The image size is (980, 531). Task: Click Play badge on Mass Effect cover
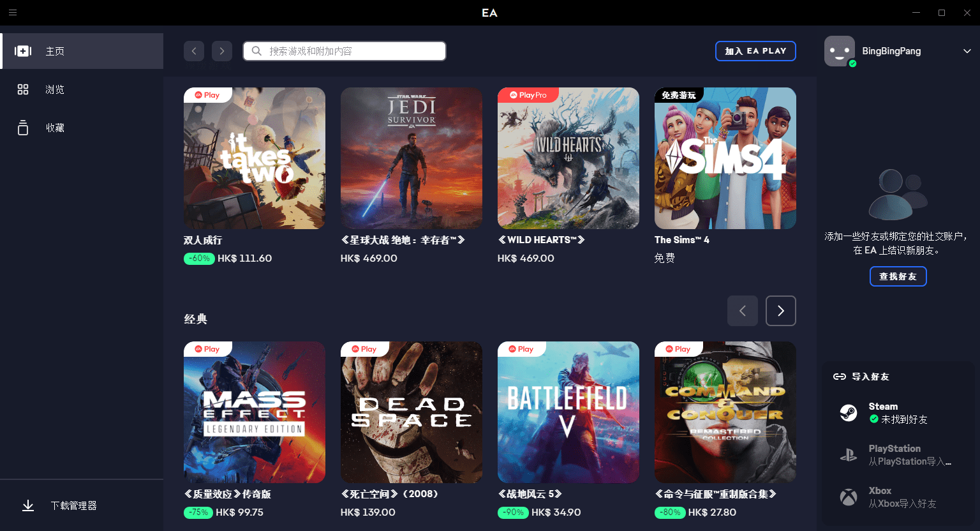pyautogui.click(x=207, y=349)
